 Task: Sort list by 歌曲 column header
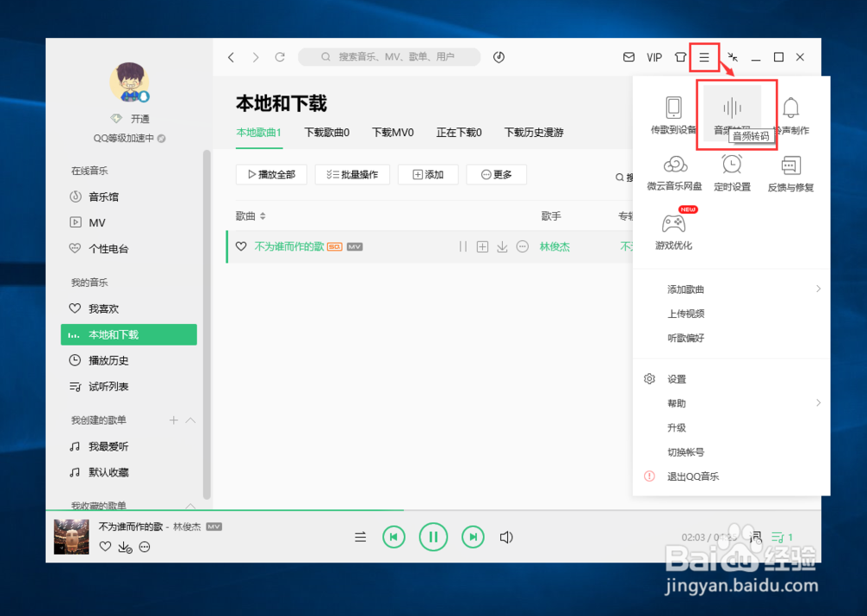coord(251,216)
